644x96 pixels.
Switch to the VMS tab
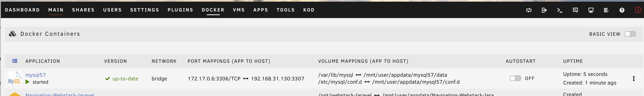pyautogui.click(x=239, y=10)
